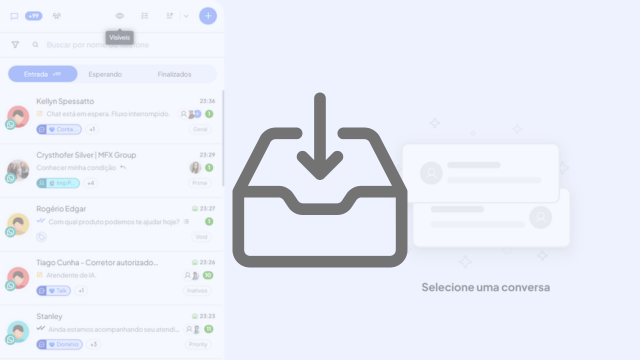Click assigned agent photo on Crysthofer's row
The width and height of the screenshot is (640, 360).
click(x=196, y=168)
